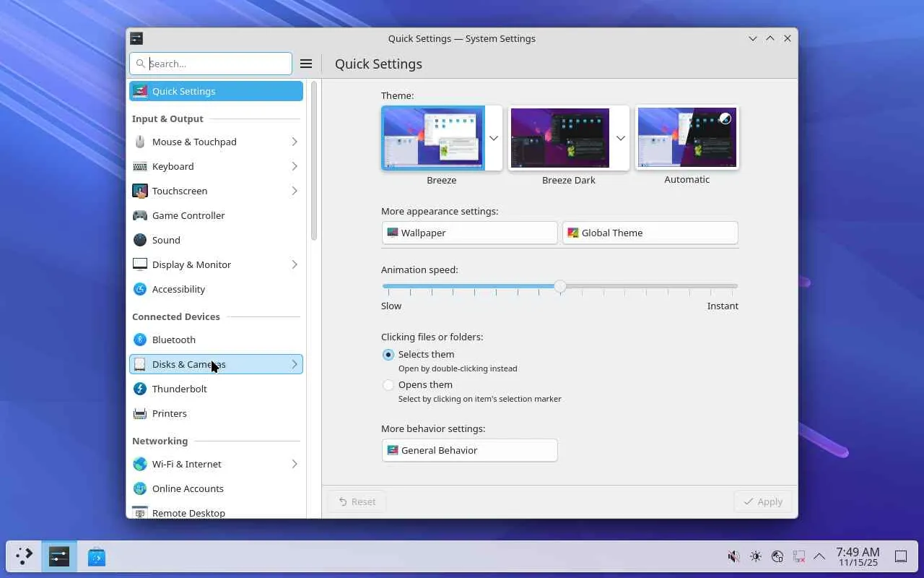924x578 pixels.
Task: Expand Mouse & Touchpad submenu chevron
Action: click(295, 142)
